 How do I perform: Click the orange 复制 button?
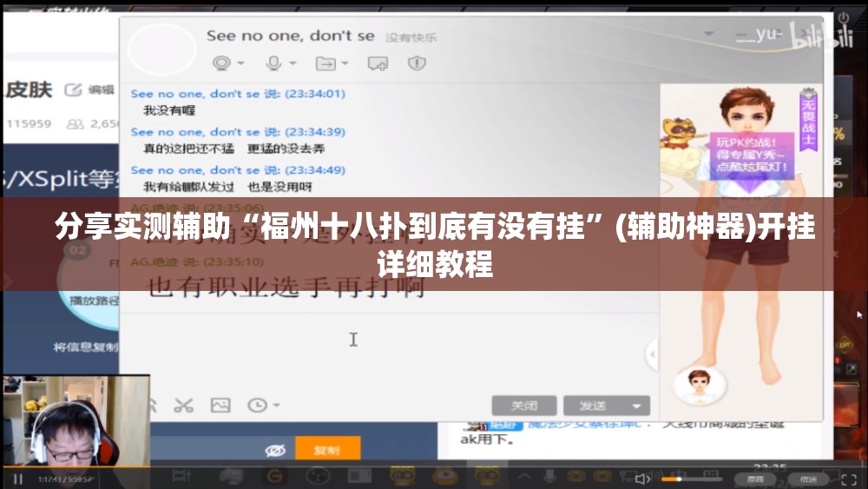(x=328, y=448)
